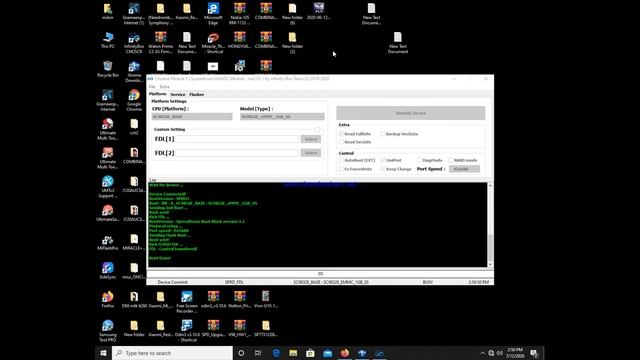This screenshot has width=640, height=360.
Task: Open the SPD_Upgrade archive on desktop
Action: [213, 328]
